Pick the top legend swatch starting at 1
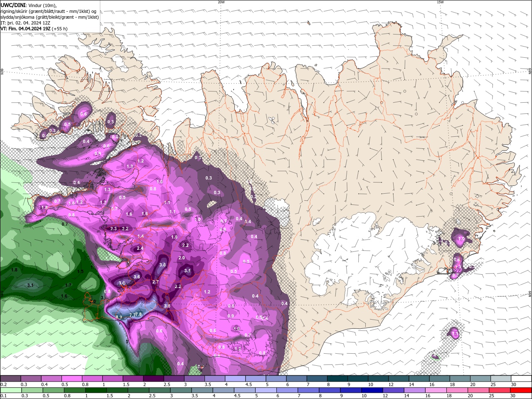The height and width of the screenshot is (399, 532). point(112,379)
